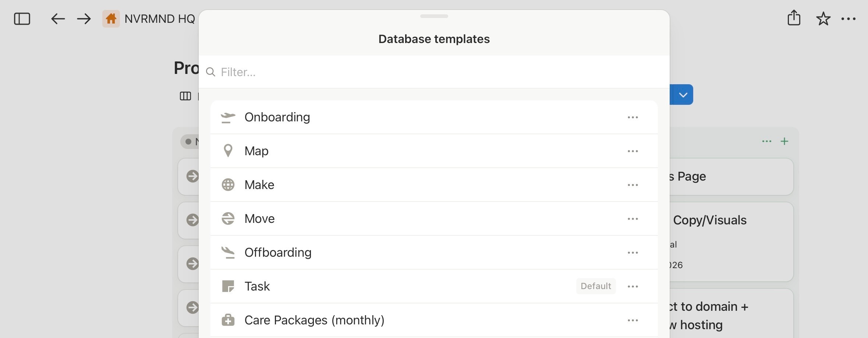This screenshot has height=338, width=868.
Task: Toggle the sidebar panel icon
Action: pyautogui.click(x=22, y=19)
